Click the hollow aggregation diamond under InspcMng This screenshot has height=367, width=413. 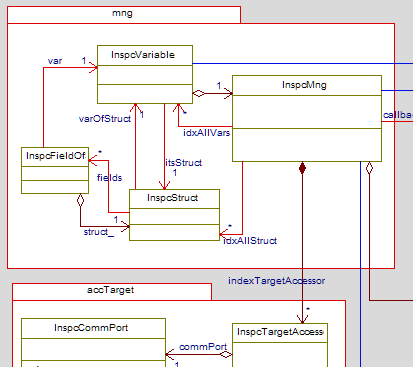369,168
